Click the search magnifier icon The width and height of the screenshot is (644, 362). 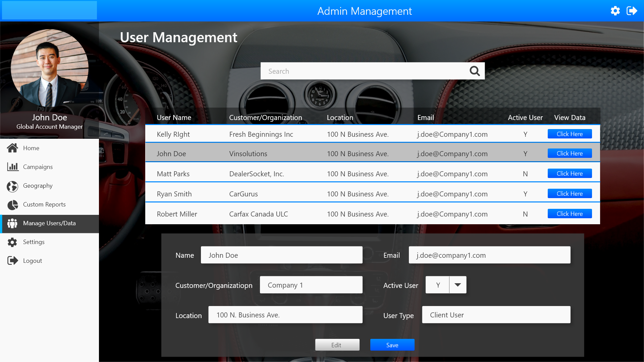(x=475, y=71)
